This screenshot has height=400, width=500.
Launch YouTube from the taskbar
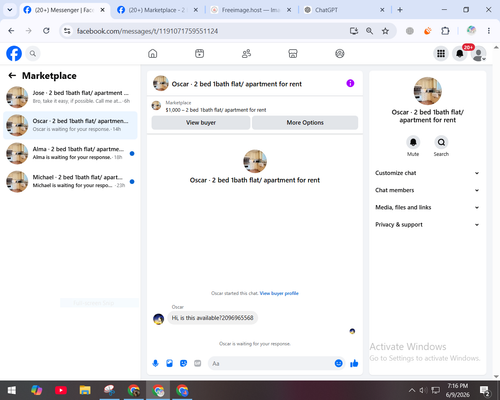61,390
